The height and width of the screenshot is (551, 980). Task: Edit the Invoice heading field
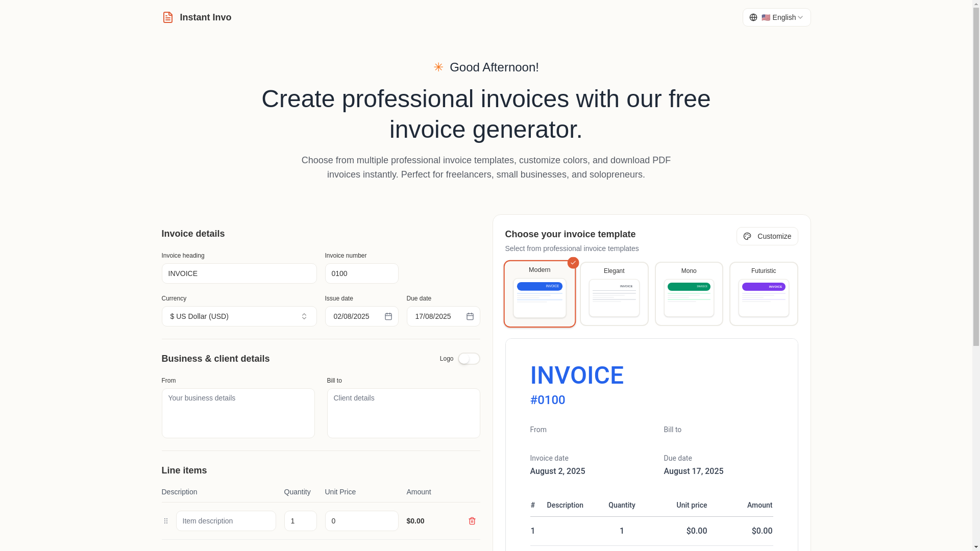pos(239,273)
